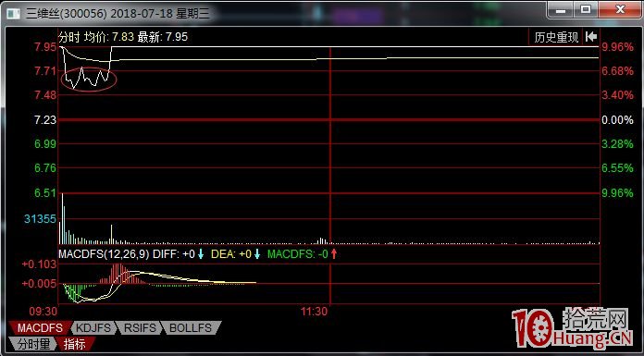Toggle the 分时量 volume view tab

pos(32,343)
